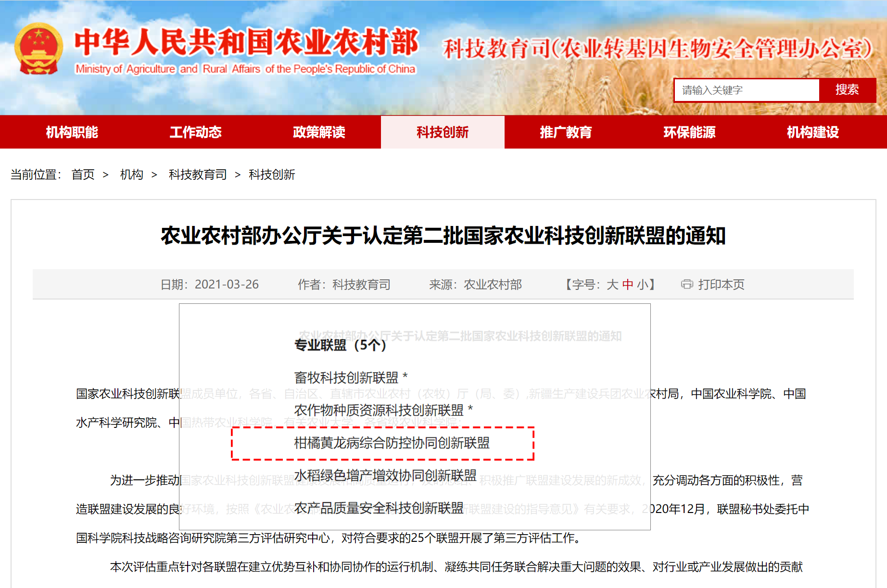Viewport: 887px width, 588px height.
Task: Go to the 推广教育 section
Action: (566, 132)
